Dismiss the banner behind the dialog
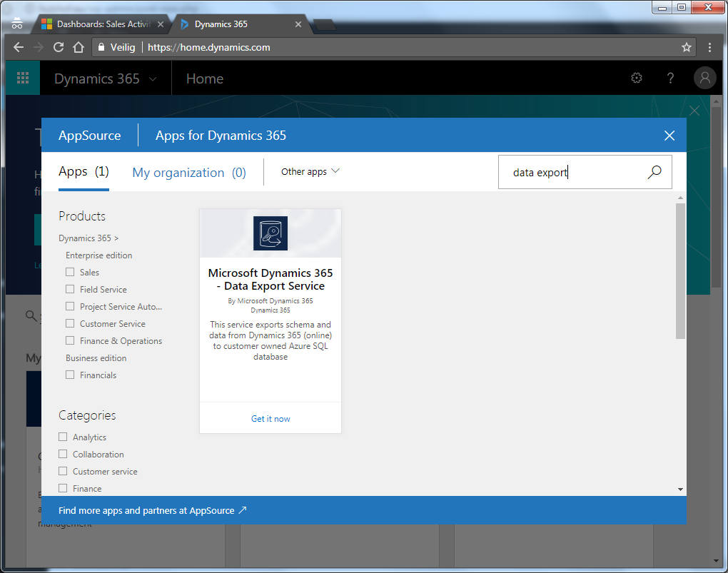Image resolution: width=728 pixels, height=573 pixels. (694, 111)
